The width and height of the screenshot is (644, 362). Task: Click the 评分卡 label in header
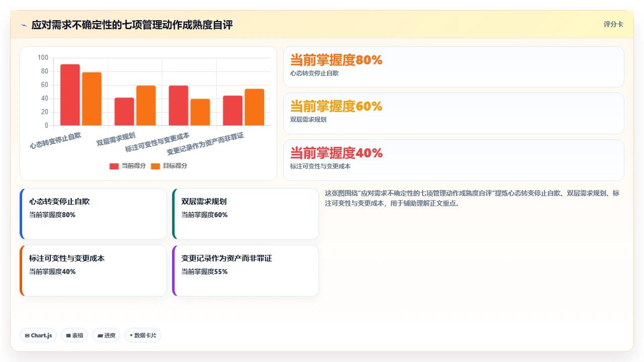click(613, 24)
